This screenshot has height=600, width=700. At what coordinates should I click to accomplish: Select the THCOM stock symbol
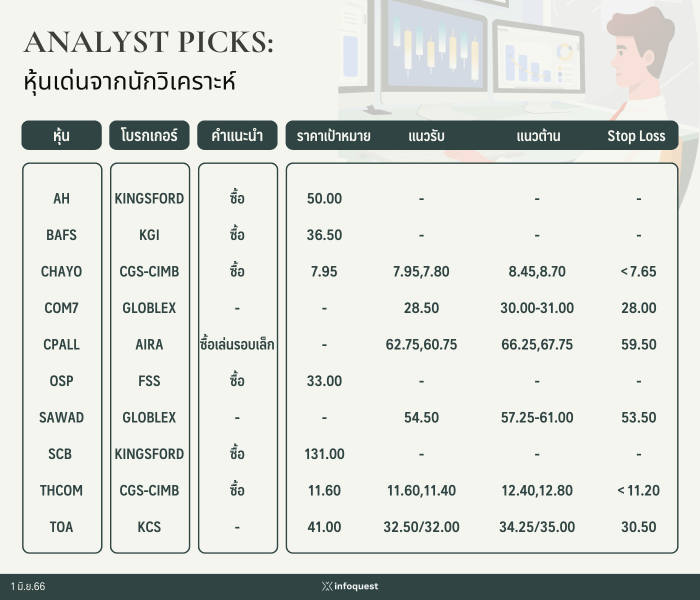[x=61, y=490]
